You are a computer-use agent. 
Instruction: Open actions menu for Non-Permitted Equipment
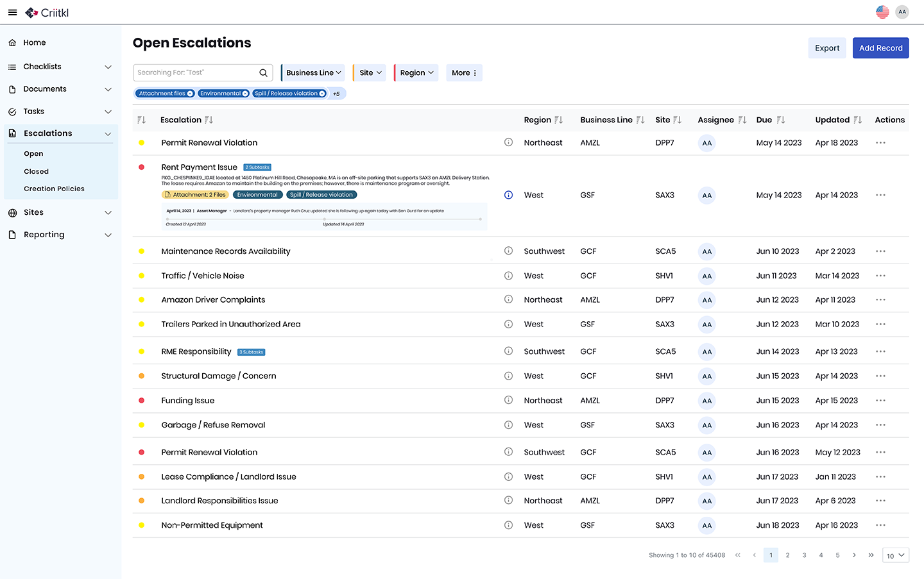[x=880, y=525]
